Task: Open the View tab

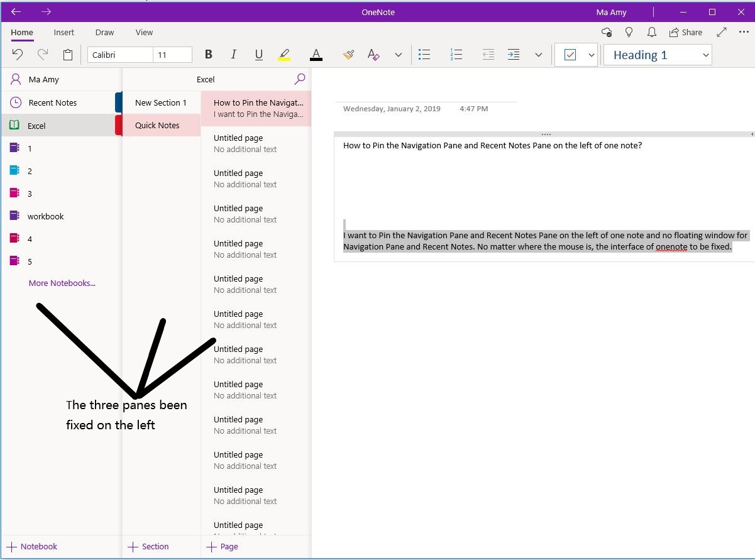Action: (x=144, y=32)
